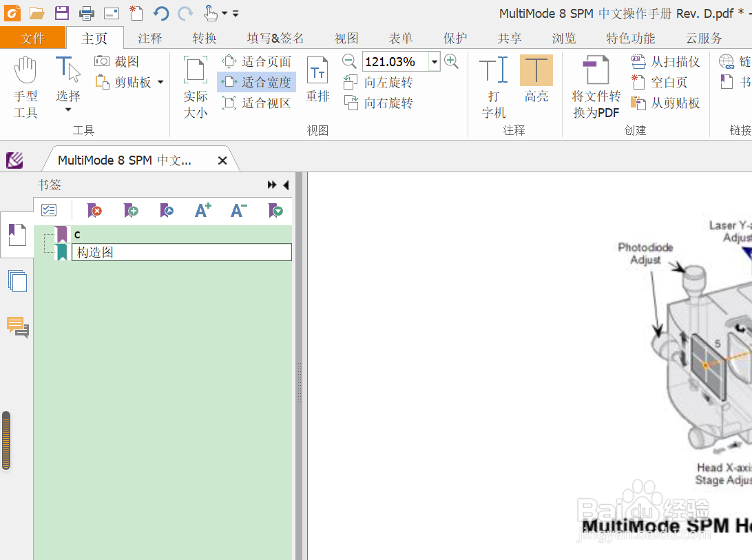Open the bookmark options checklist icon
752x560 pixels.
49,210
